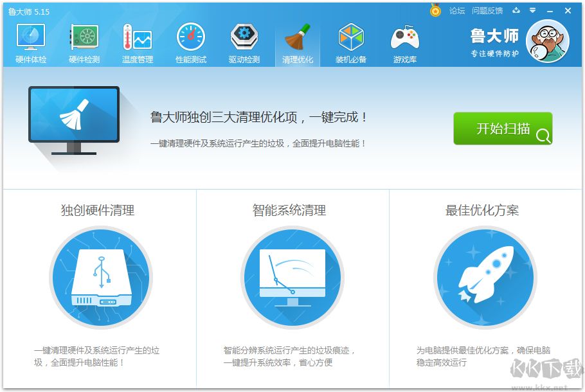Click the medal icon in title bar
Screen dimensions: 585x392
pos(435,10)
